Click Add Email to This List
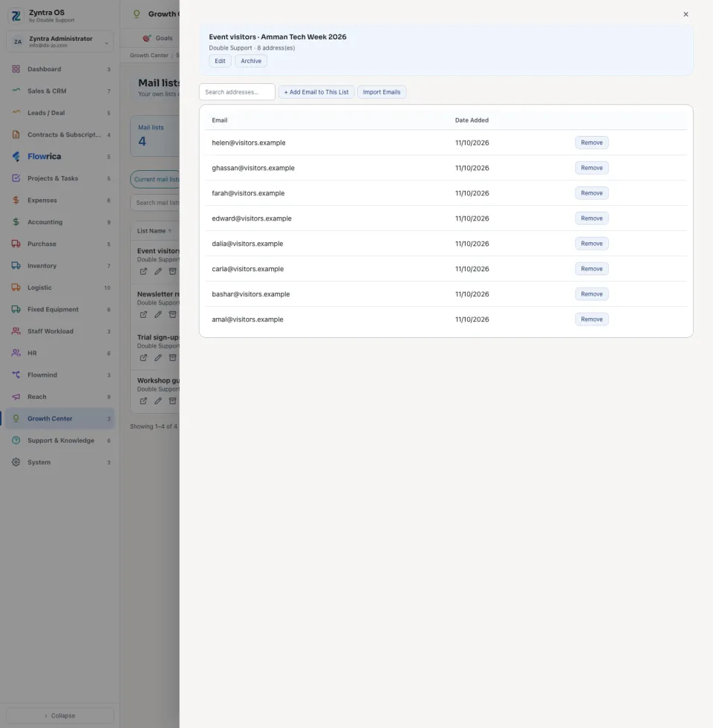713x728 pixels. 316,92
